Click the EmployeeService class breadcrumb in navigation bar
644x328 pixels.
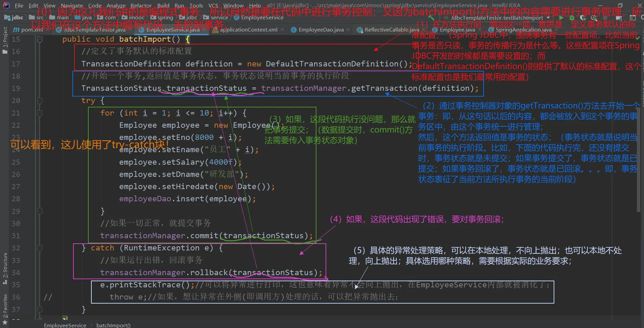[x=259, y=18]
